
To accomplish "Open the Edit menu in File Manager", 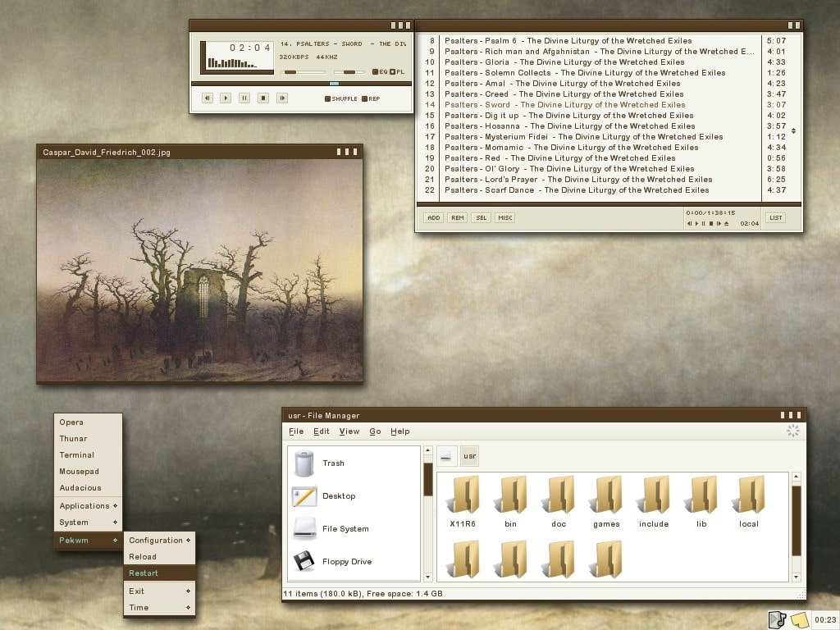I will point(322,431).
